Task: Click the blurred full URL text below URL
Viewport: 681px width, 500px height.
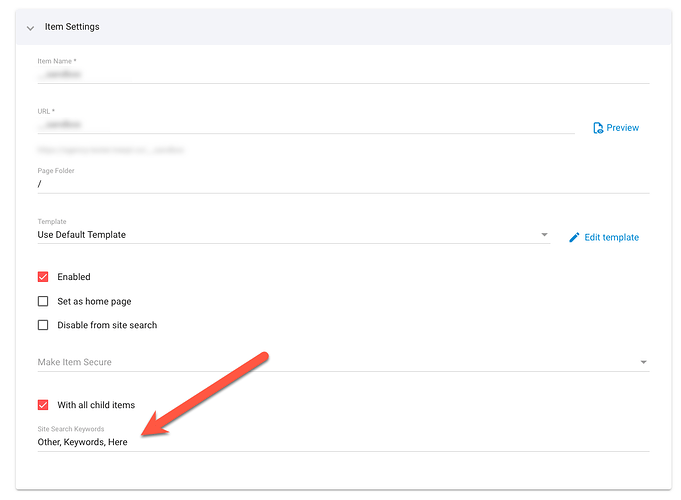Action: point(112,150)
